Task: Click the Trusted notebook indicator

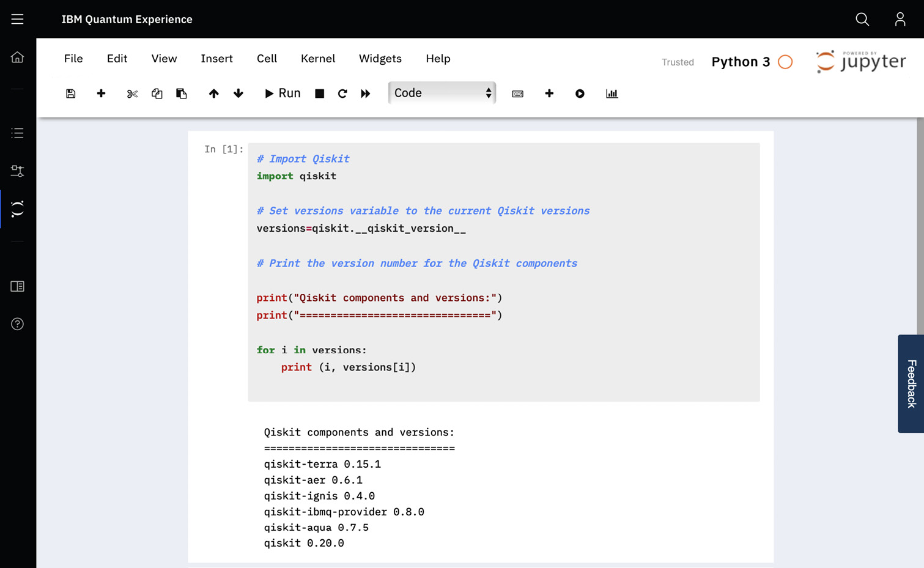Action: click(678, 62)
